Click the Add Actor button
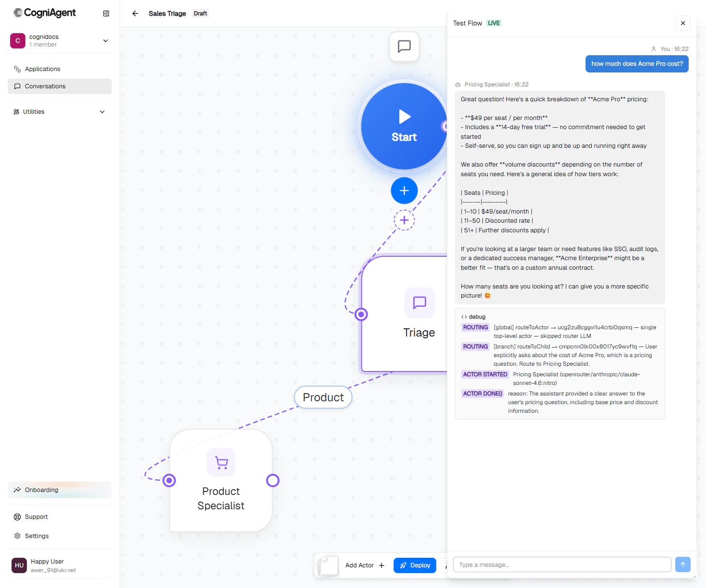Screen dimensions: 706x588 click(x=365, y=565)
